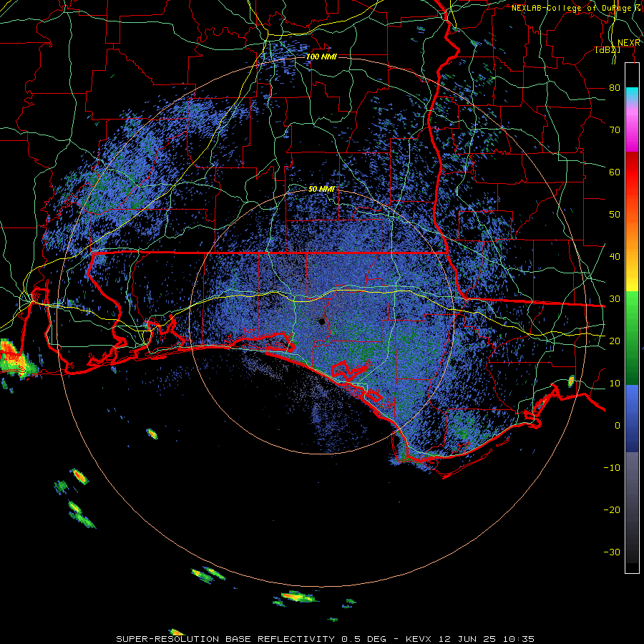
Task: Click the 30 dBZ scale value
Action: [615, 299]
